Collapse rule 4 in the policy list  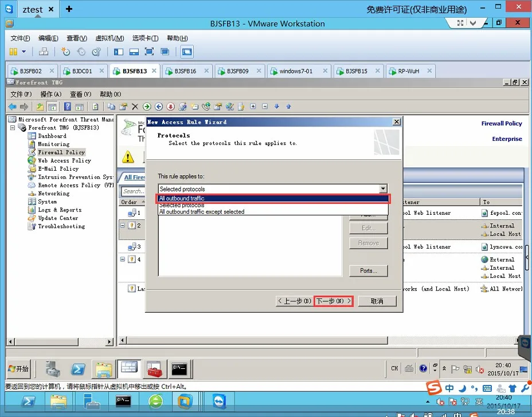coord(123,259)
